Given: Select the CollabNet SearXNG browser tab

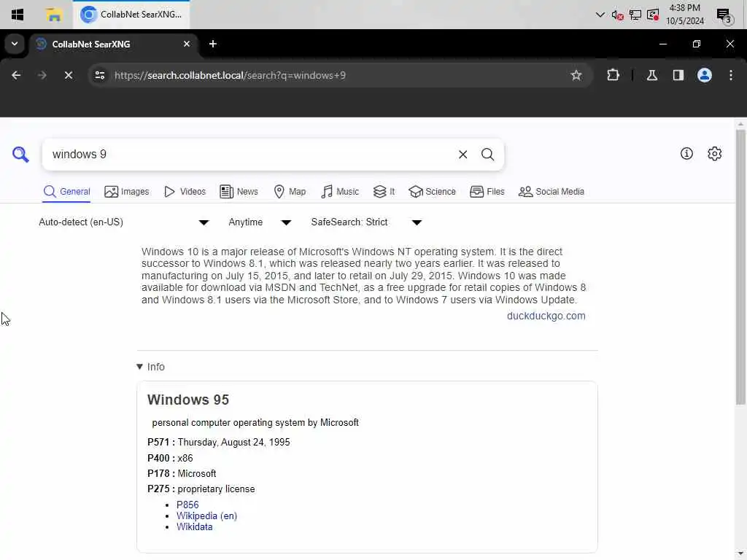Looking at the screenshot, I should point(114,44).
